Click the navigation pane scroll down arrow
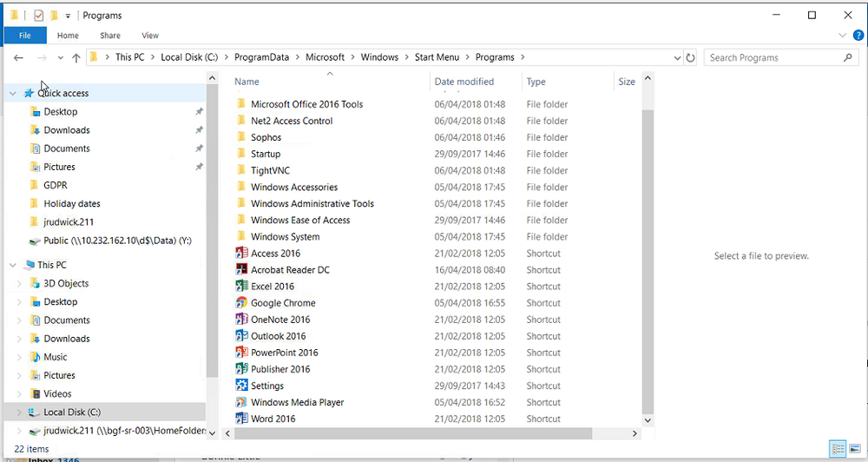 click(212, 433)
